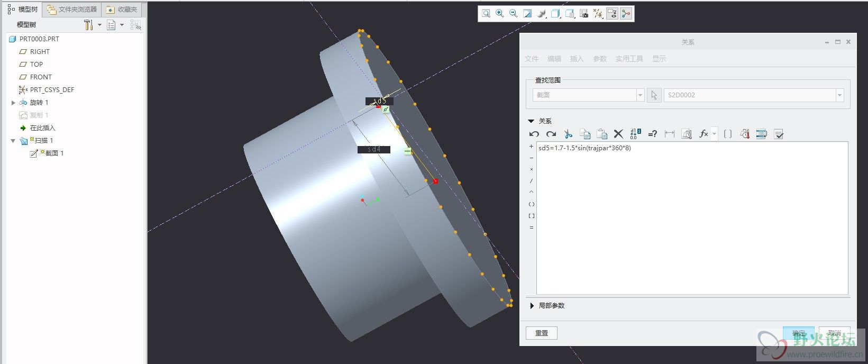Click the Cut scissors icon
This screenshot has height=364, width=868.
click(x=568, y=134)
